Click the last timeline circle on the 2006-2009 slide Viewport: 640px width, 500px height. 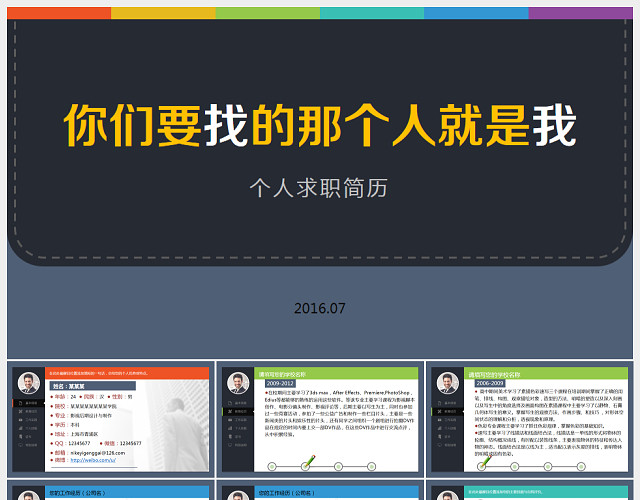click(x=581, y=467)
